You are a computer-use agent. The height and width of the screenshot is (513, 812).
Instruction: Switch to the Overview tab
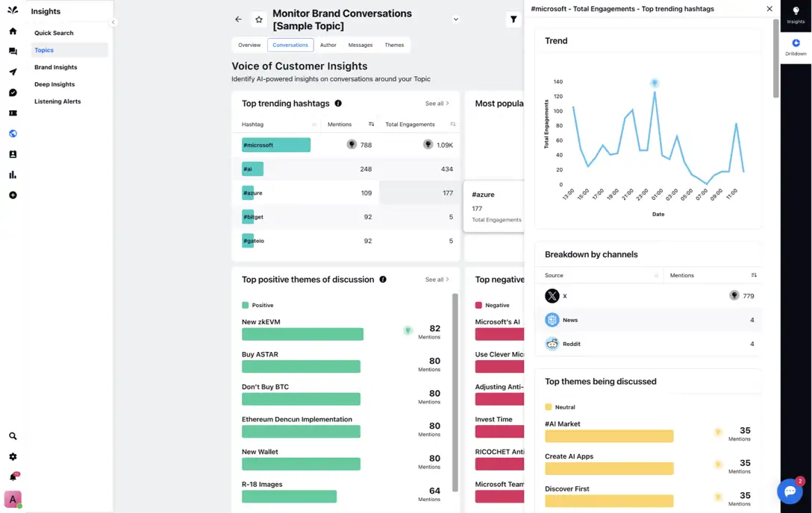pos(249,45)
